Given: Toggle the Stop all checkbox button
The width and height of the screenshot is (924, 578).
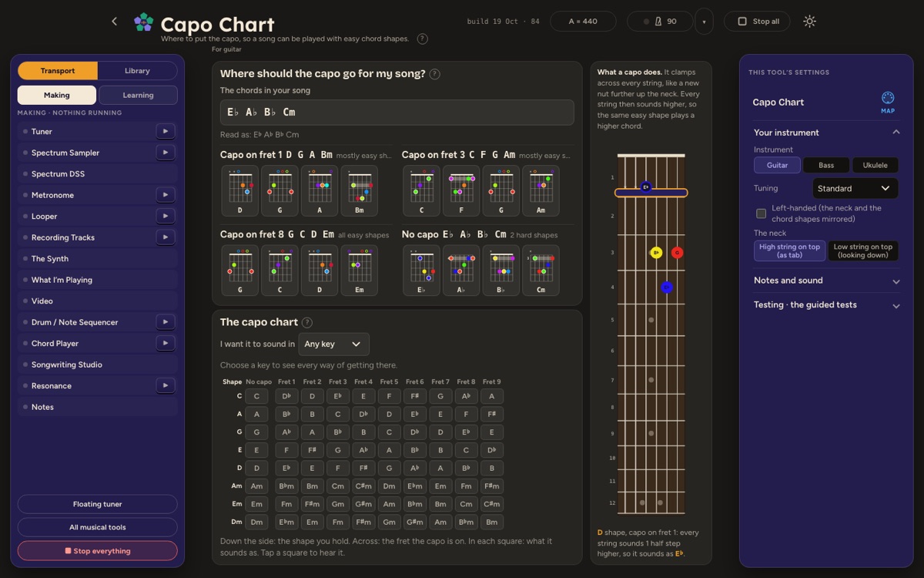Looking at the screenshot, I should [758, 22].
